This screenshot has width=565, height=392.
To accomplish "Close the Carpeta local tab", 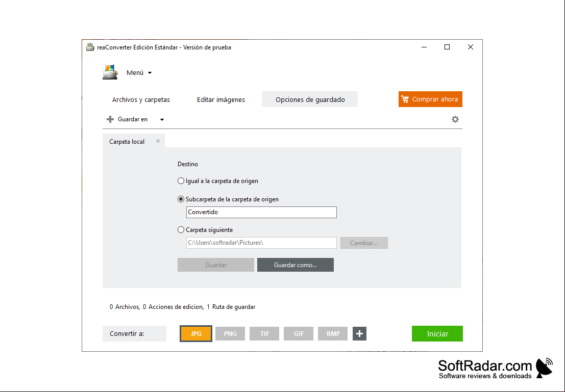I will coord(158,141).
